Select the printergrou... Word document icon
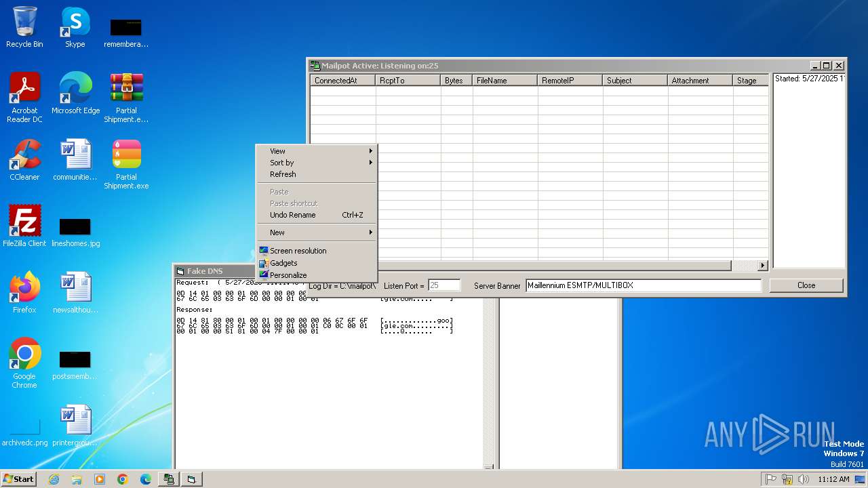 (75, 426)
